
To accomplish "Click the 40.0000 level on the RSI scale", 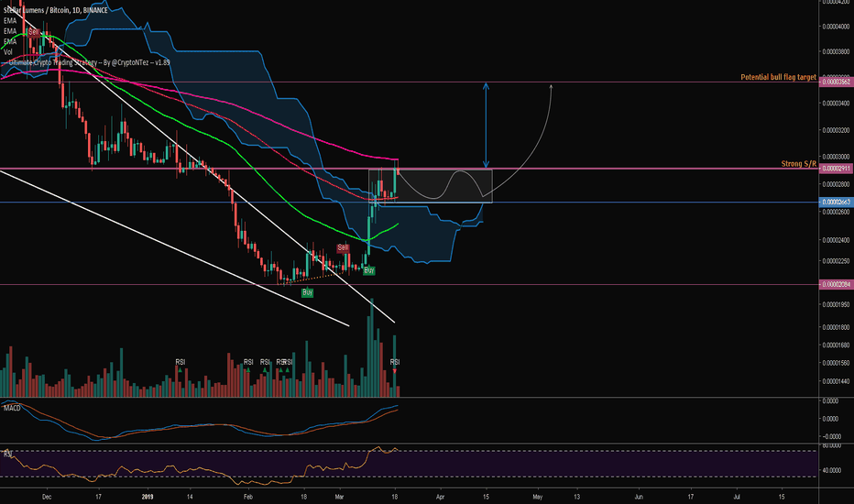I will (832, 470).
